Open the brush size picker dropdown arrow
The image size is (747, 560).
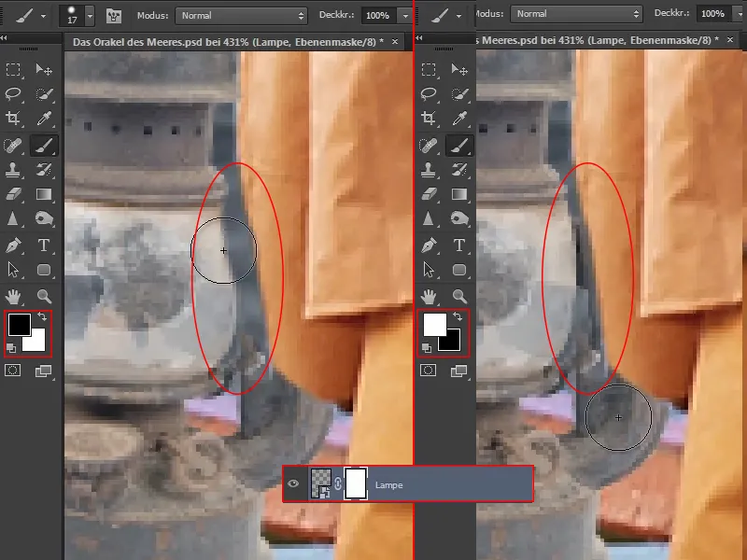click(x=90, y=16)
